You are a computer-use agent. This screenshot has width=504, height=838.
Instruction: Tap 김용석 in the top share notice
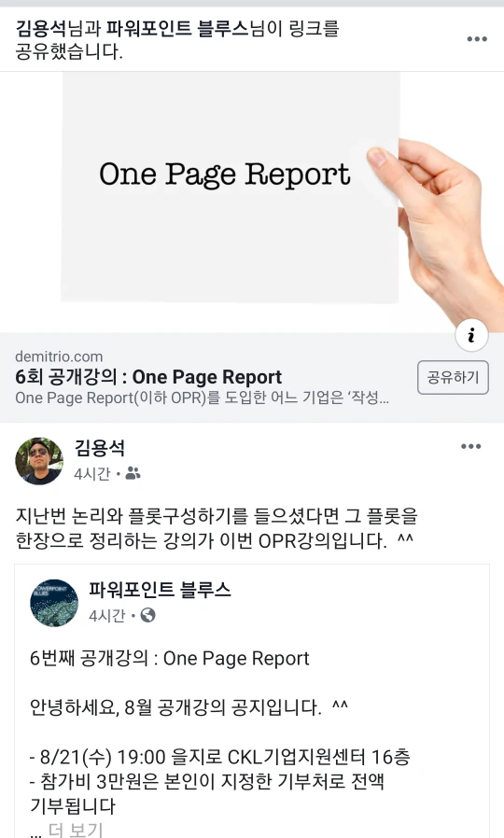click(x=42, y=28)
